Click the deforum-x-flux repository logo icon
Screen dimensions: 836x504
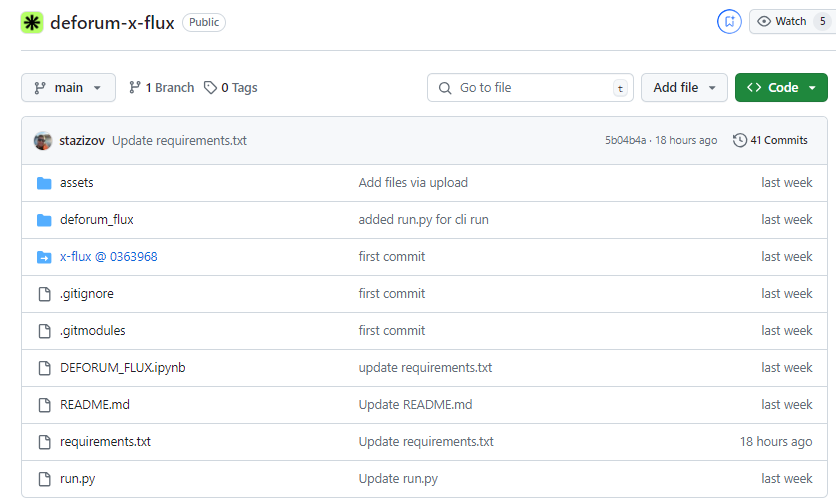(32, 22)
